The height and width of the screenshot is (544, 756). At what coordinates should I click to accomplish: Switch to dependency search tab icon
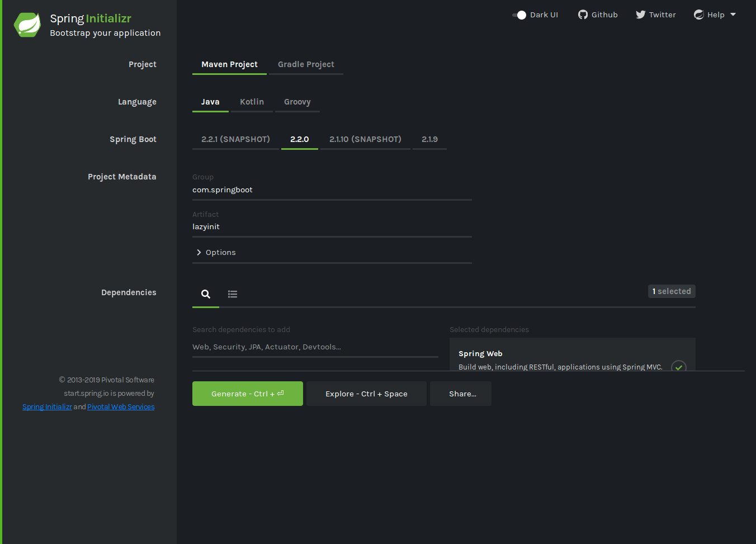(206, 294)
